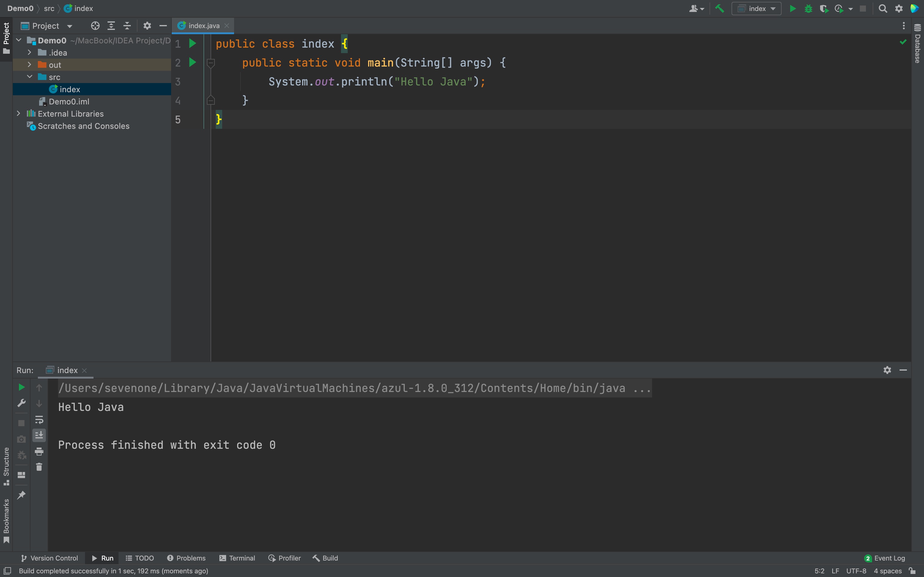This screenshot has height=577, width=924.
Task: Toggle Scroll to End in Run console
Action: pyautogui.click(x=39, y=435)
